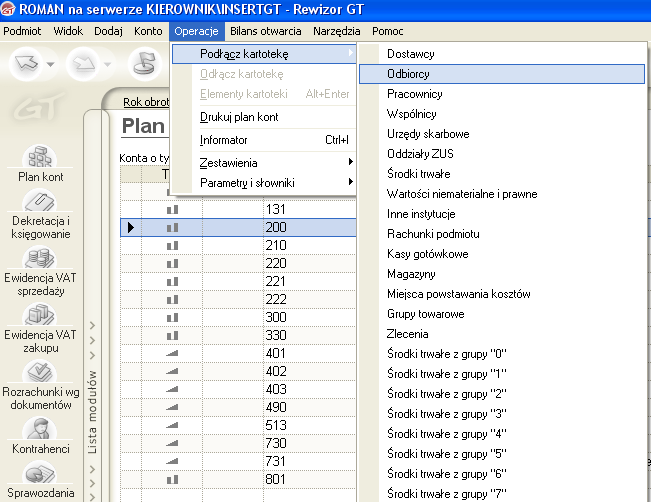Image resolution: width=651 pixels, height=502 pixels.
Task: Open the Bilans otwarcia menu
Action: pos(266,31)
